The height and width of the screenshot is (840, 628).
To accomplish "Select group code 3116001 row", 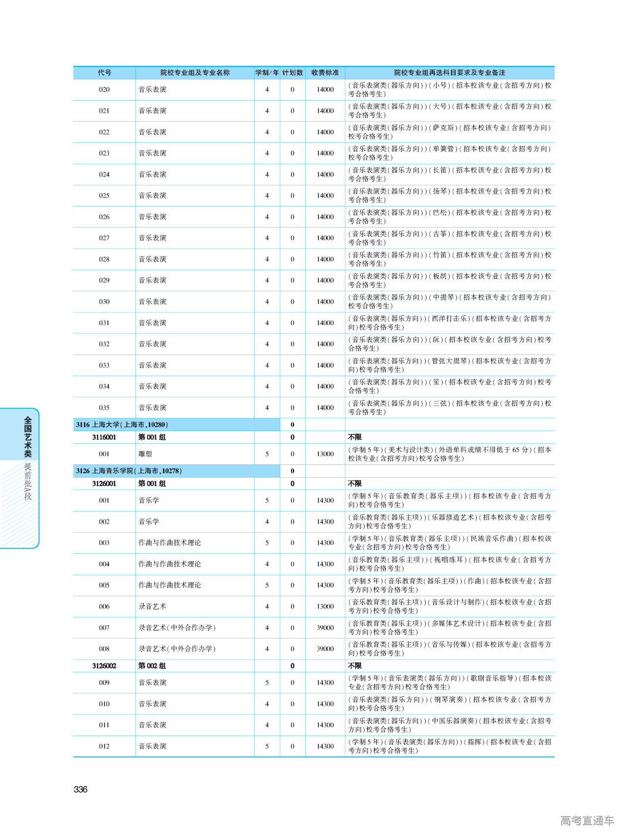I will tap(104, 437).
